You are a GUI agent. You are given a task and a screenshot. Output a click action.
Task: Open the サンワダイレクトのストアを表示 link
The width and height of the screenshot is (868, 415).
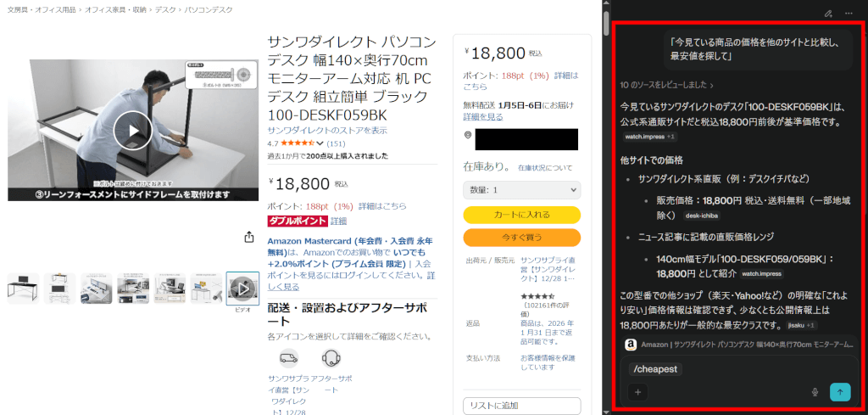point(327,131)
